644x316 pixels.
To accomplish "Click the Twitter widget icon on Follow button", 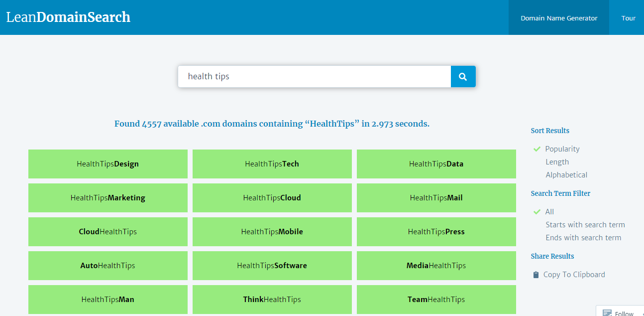I will (608, 313).
